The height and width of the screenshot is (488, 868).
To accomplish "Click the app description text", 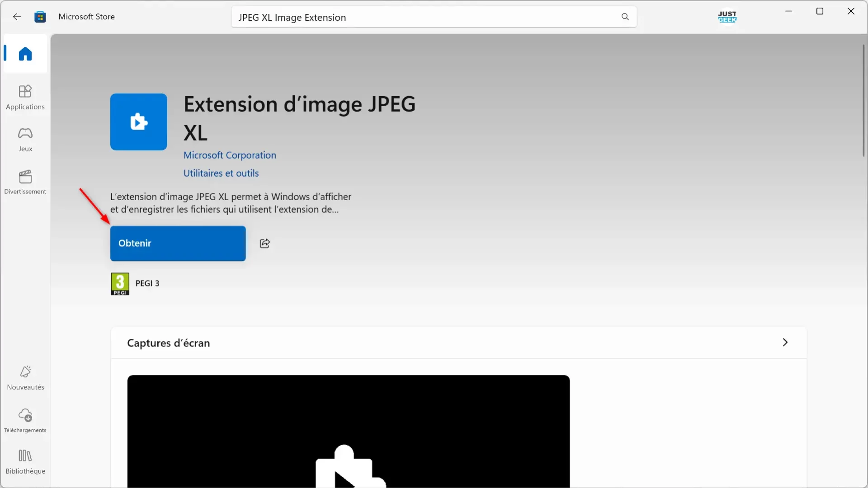I will click(x=231, y=203).
